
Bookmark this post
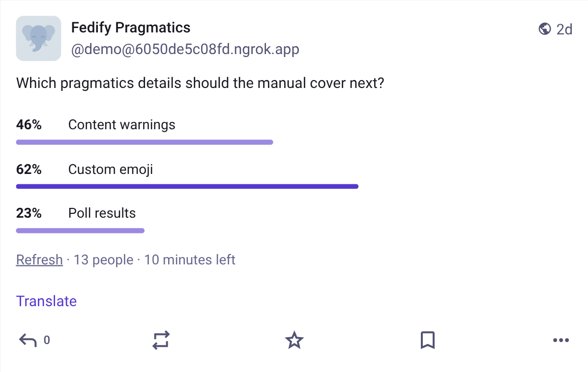click(427, 340)
